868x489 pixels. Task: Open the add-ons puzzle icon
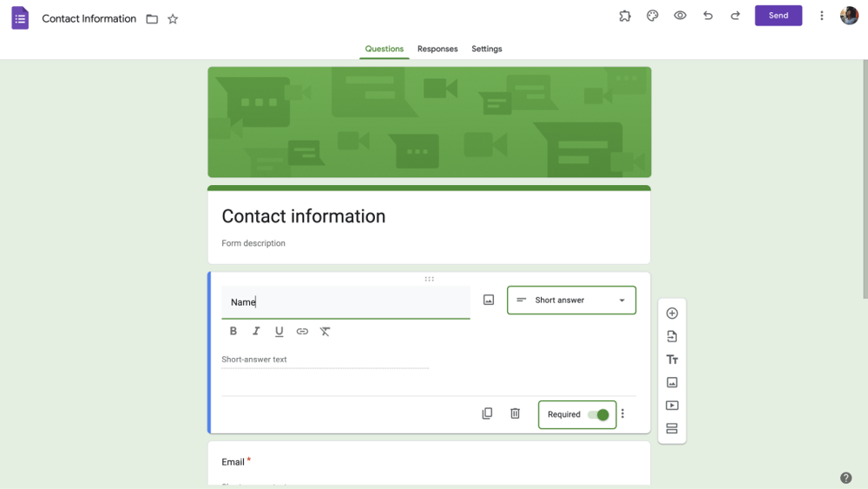pos(625,16)
